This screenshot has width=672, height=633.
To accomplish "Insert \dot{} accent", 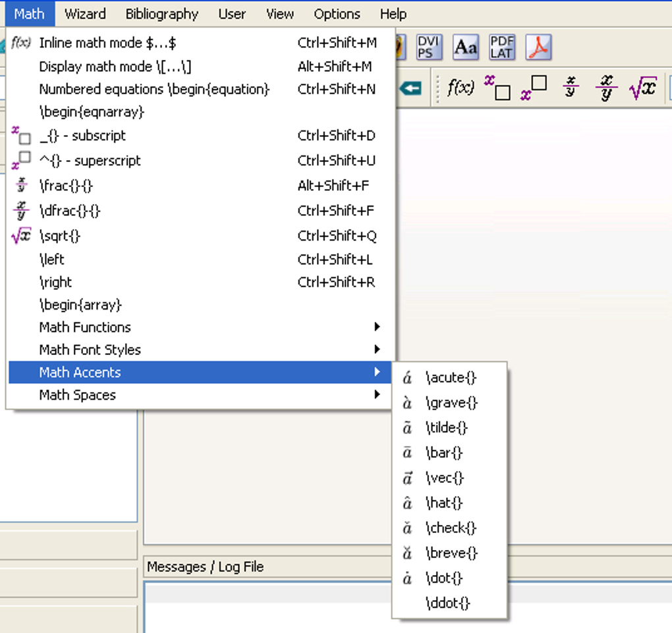I will (x=449, y=578).
